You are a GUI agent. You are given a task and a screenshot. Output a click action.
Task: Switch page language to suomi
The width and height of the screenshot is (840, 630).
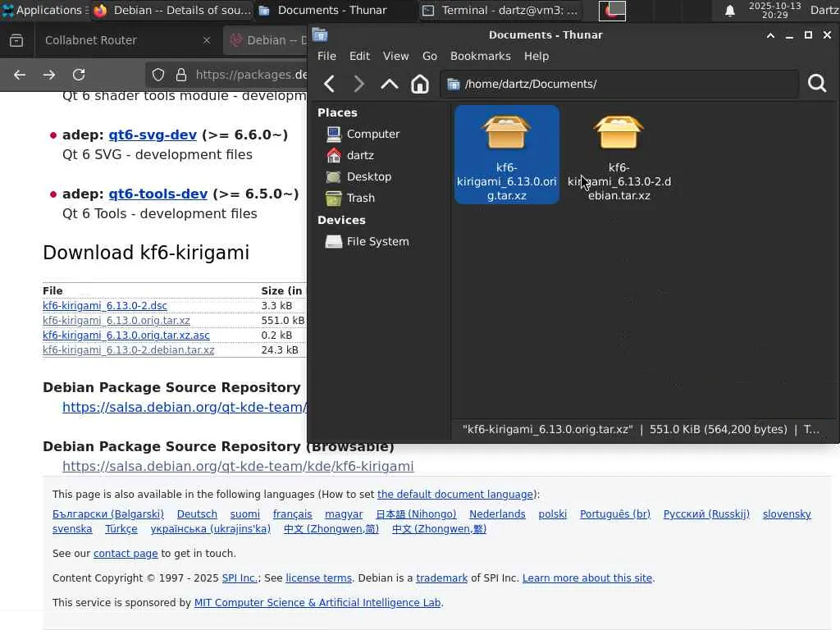pyautogui.click(x=244, y=514)
